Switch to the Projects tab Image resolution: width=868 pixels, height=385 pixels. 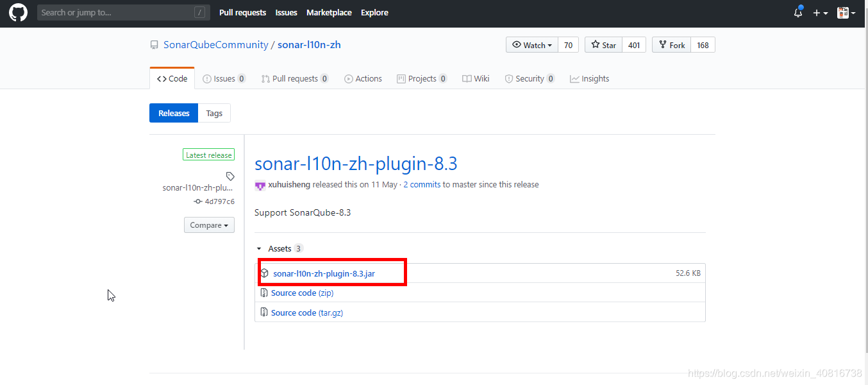tap(422, 78)
